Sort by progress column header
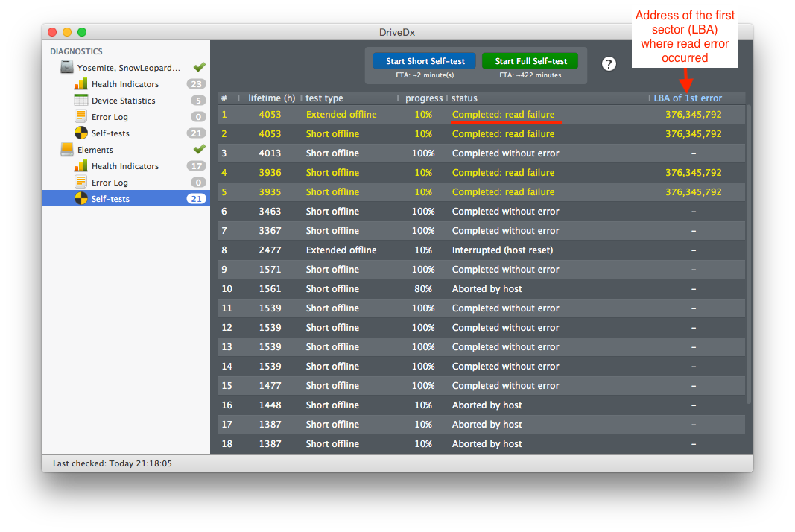 [424, 98]
